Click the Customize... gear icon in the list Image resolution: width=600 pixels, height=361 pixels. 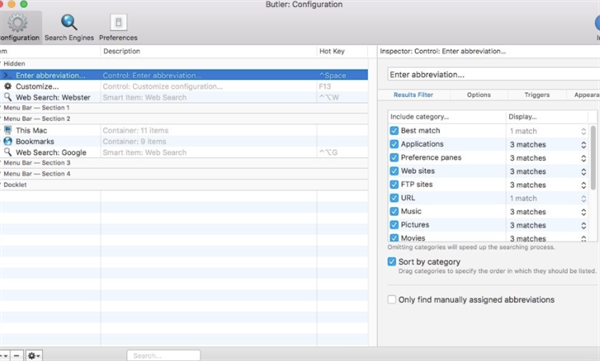pyautogui.click(x=8, y=86)
